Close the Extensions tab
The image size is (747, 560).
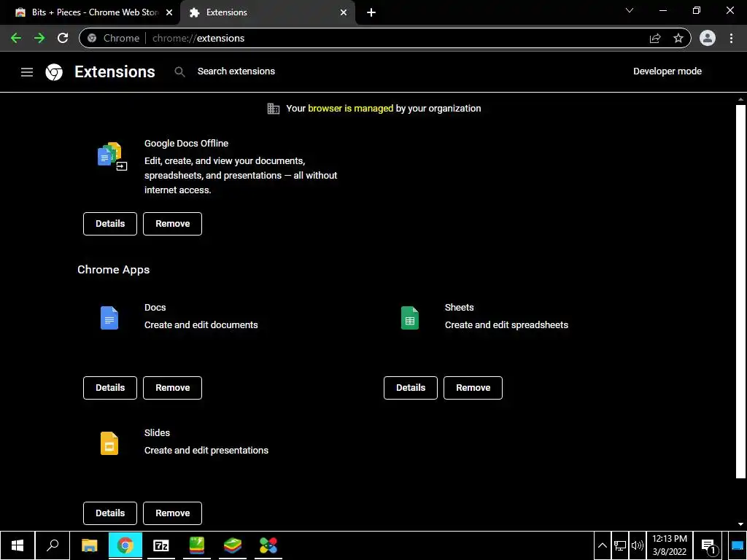pyautogui.click(x=344, y=12)
